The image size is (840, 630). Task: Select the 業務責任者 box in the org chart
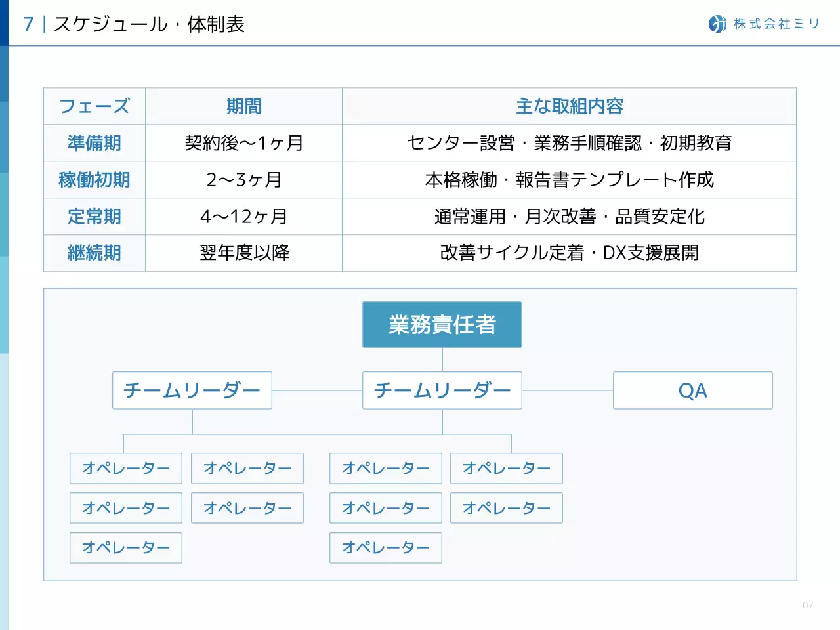442,324
